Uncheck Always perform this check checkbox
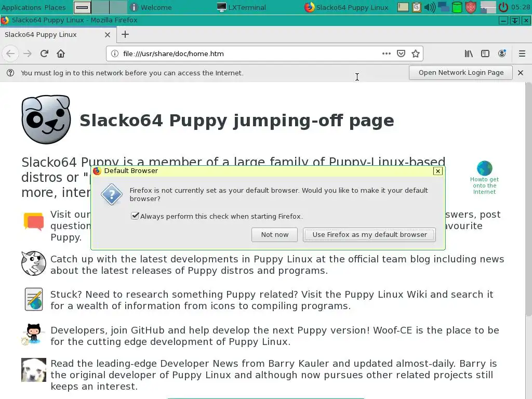532x399 pixels. click(135, 216)
